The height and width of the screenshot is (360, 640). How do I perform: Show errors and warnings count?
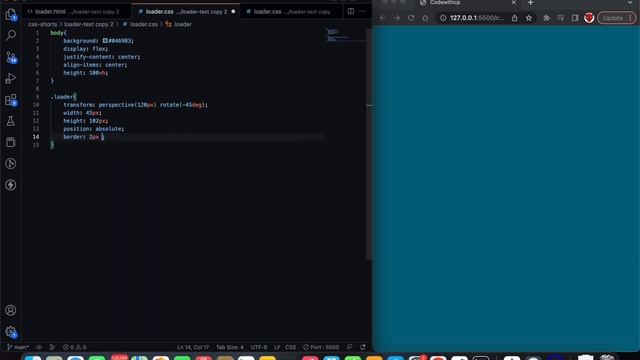(74, 347)
